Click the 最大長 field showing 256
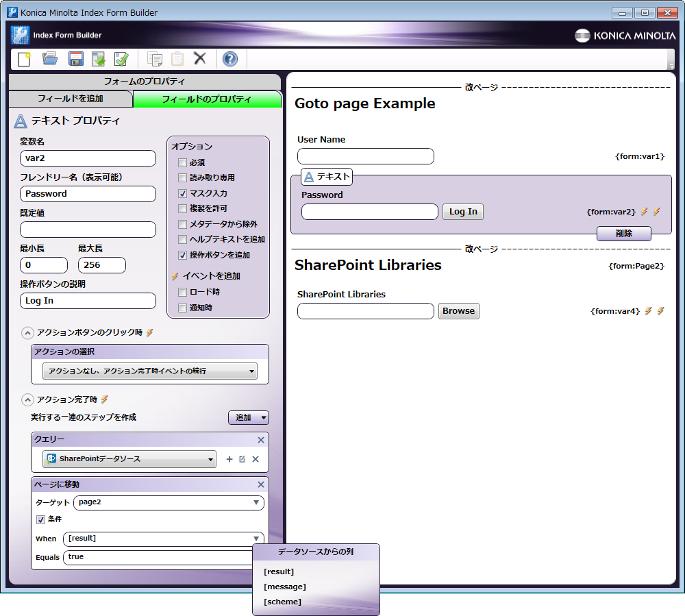The width and height of the screenshot is (685, 616). point(102,265)
